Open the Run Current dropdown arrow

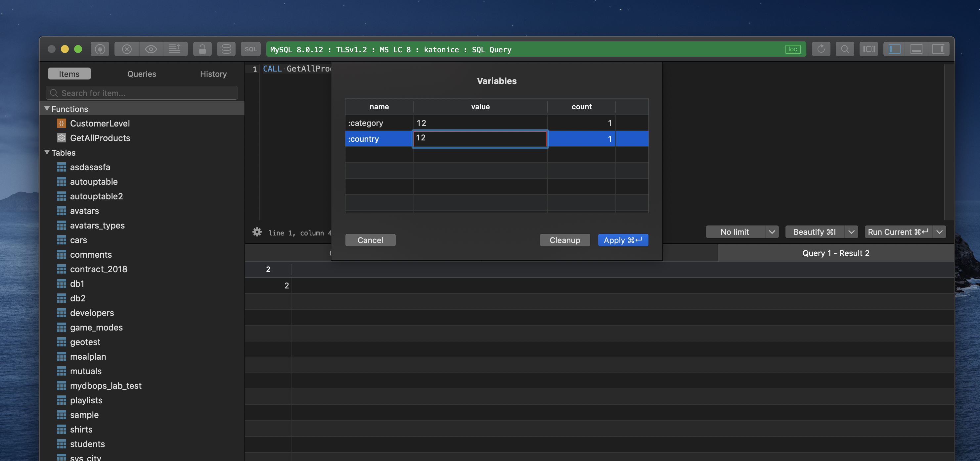[x=939, y=232]
